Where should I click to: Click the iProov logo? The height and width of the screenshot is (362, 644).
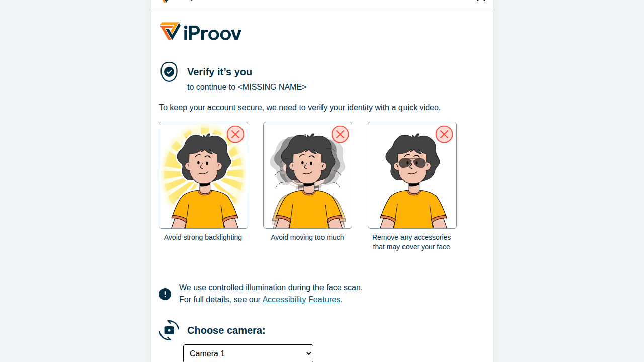201,32
